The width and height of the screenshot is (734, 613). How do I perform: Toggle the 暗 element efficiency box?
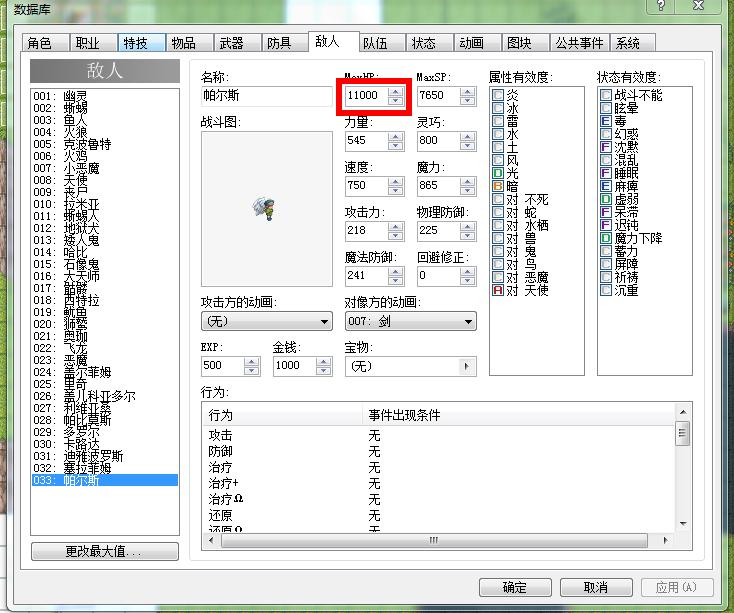coord(498,186)
